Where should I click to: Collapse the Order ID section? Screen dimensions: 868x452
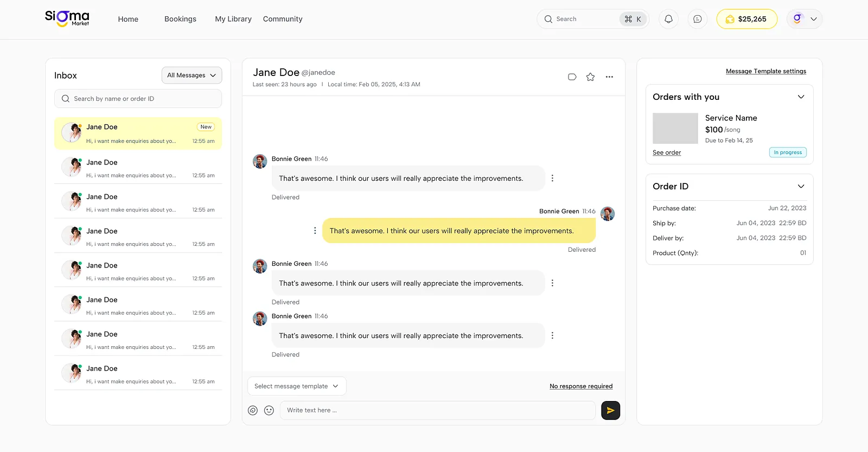click(801, 187)
